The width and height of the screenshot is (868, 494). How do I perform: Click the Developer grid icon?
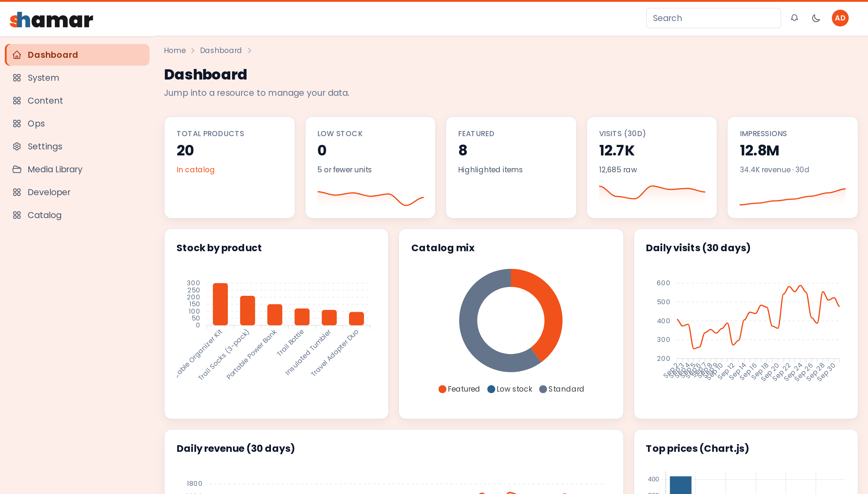click(17, 192)
